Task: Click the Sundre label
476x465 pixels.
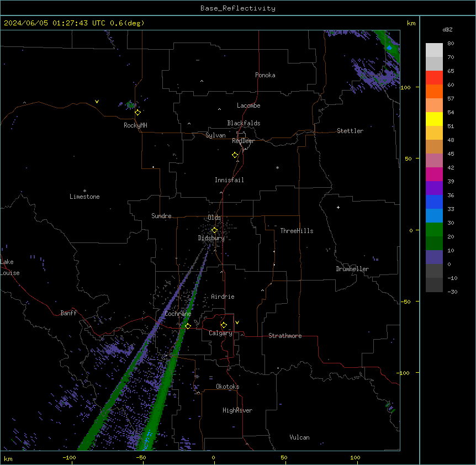Action: pyautogui.click(x=161, y=216)
